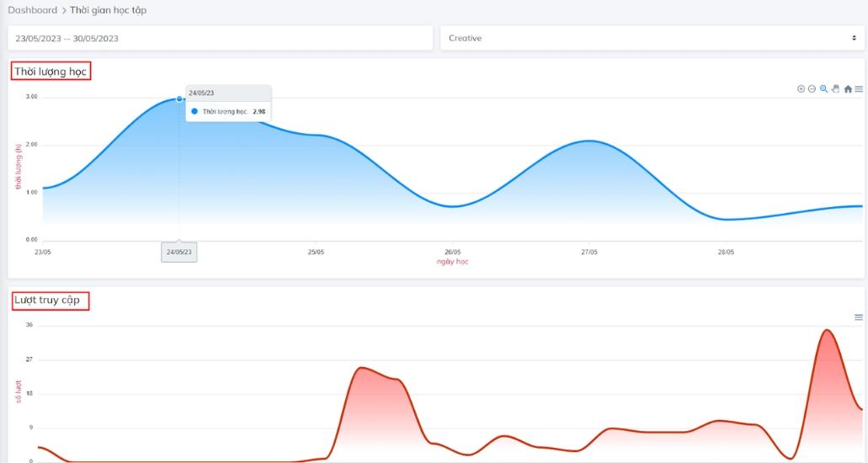
Task: Activate selection zoom magnifier tool
Action: coord(823,88)
